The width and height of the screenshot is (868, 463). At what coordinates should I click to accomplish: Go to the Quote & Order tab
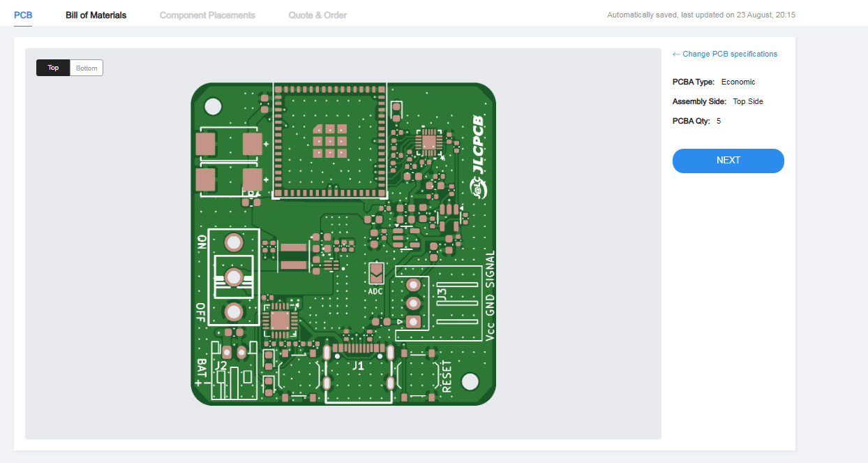pos(317,15)
